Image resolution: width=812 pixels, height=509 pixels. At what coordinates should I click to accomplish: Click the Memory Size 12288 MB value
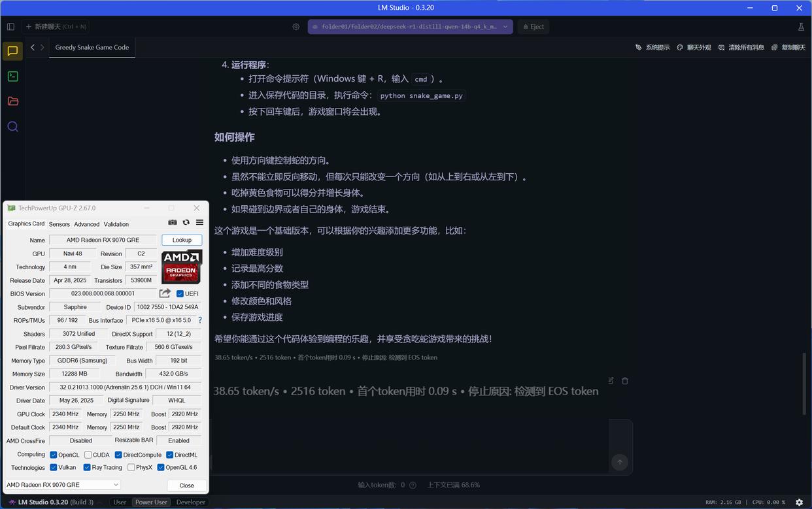click(75, 374)
